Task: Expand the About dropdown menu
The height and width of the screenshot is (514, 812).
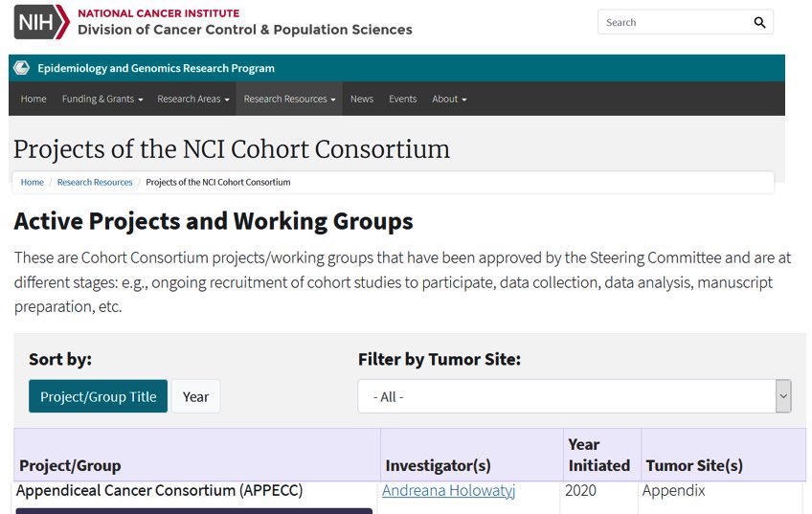Action: 449,99
